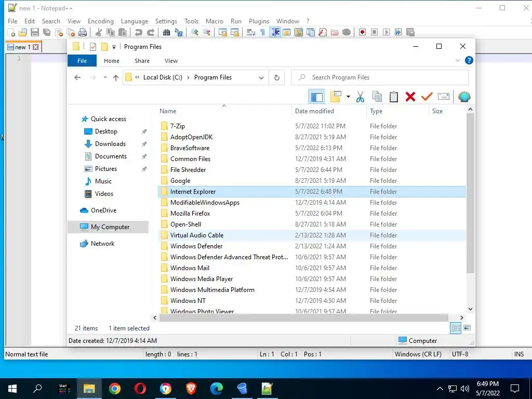Viewport: 532px width, 399px height.
Task: Open File tab in Explorer ribbon
Action: [82, 61]
